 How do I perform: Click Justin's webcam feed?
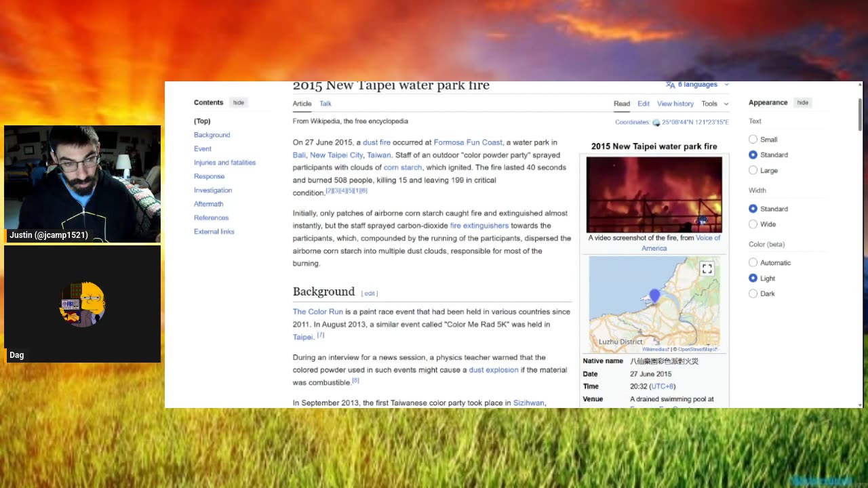click(x=82, y=184)
